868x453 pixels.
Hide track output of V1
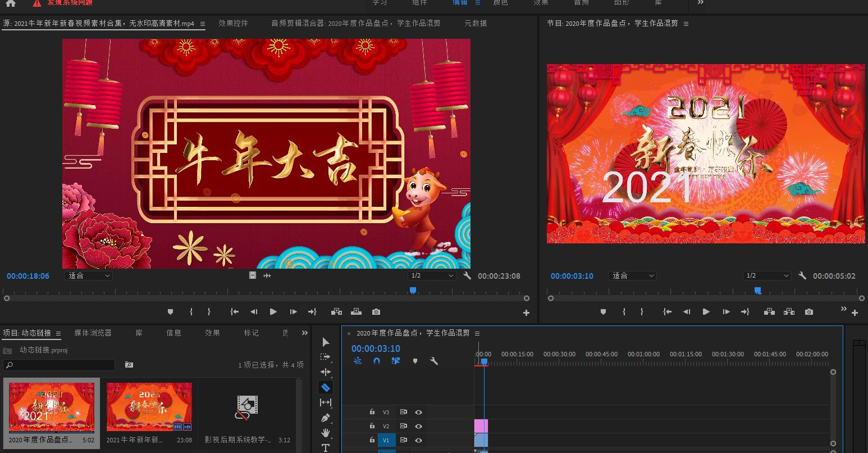click(x=418, y=440)
